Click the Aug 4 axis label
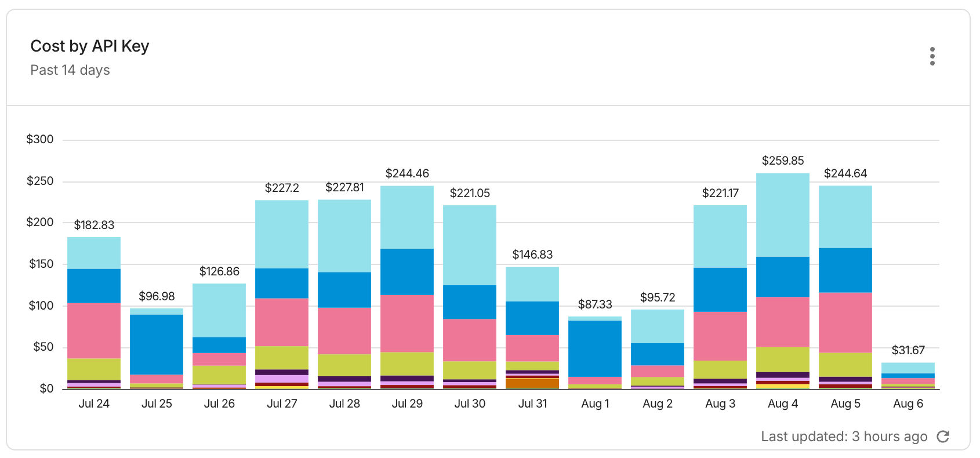 pos(783,404)
